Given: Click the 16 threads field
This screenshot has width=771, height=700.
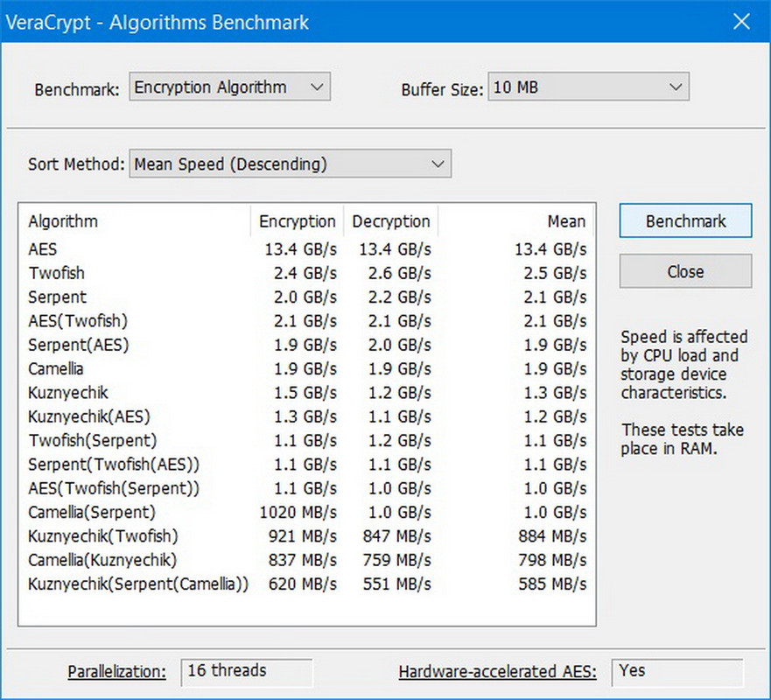Looking at the screenshot, I should [247, 673].
